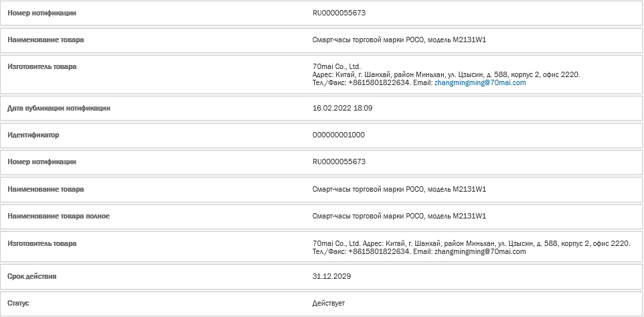The image size is (644, 317).
Task: Select the status value "Действует"
Action: click(x=329, y=303)
